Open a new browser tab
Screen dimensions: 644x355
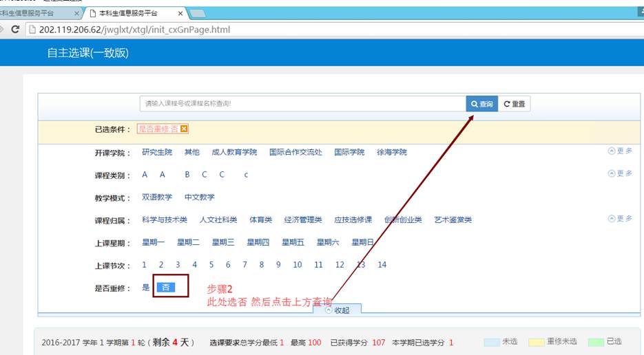(197, 13)
